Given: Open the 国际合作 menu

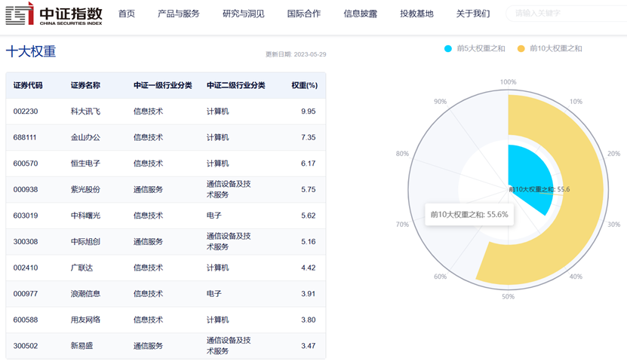Looking at the screenshot, I should click(304, 14).
